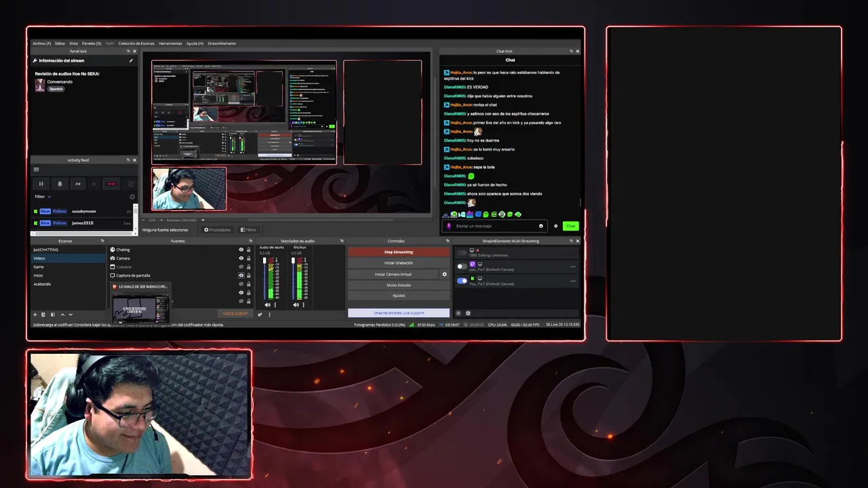Edit stream info with pencil icon

click(132, 60)
